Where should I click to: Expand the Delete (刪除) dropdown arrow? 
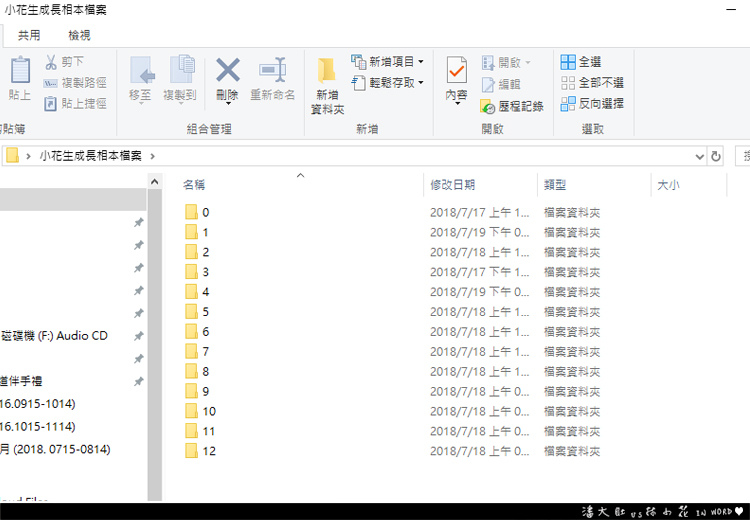click(228, 103)
